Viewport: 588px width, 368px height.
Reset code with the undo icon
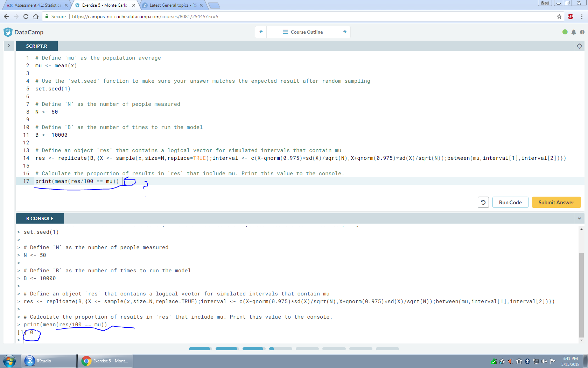[483, 203]
